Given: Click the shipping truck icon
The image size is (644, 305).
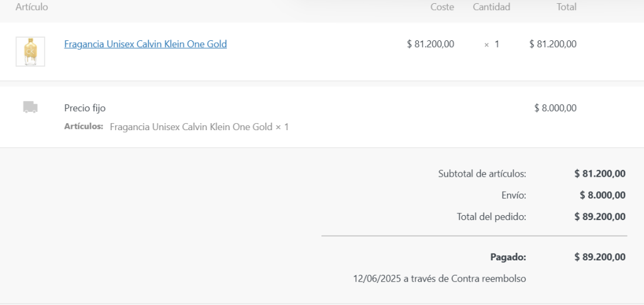Looking at the screenshot, I should pos(30,108).
